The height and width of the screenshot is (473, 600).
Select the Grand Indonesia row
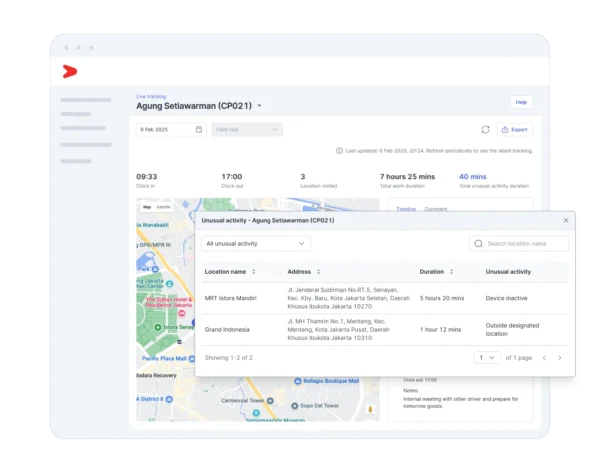point(385,329)
